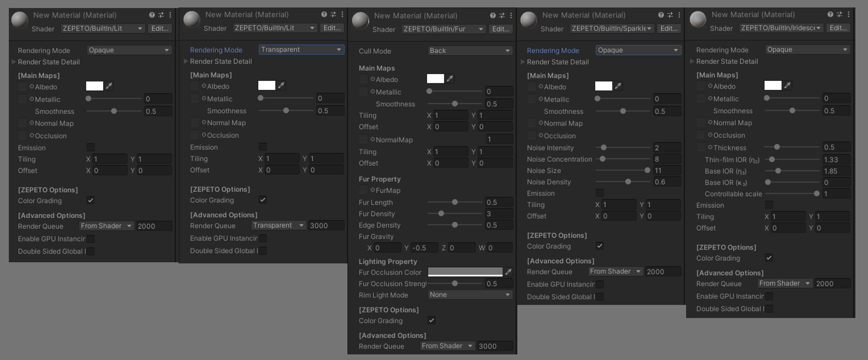This screenshot has width=868, height=360.
Task: Use Albedo eyedropper in the Sparkle panel
Action: pos(618,86)
